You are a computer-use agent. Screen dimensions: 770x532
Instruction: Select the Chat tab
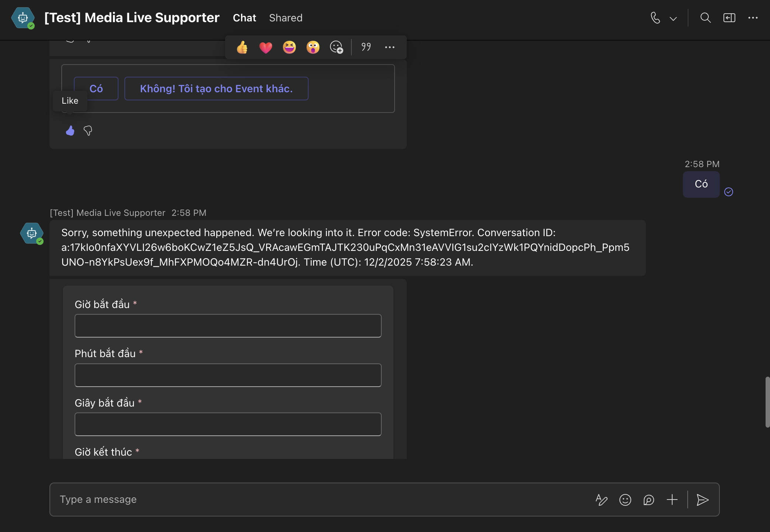(x=244, y=18)
